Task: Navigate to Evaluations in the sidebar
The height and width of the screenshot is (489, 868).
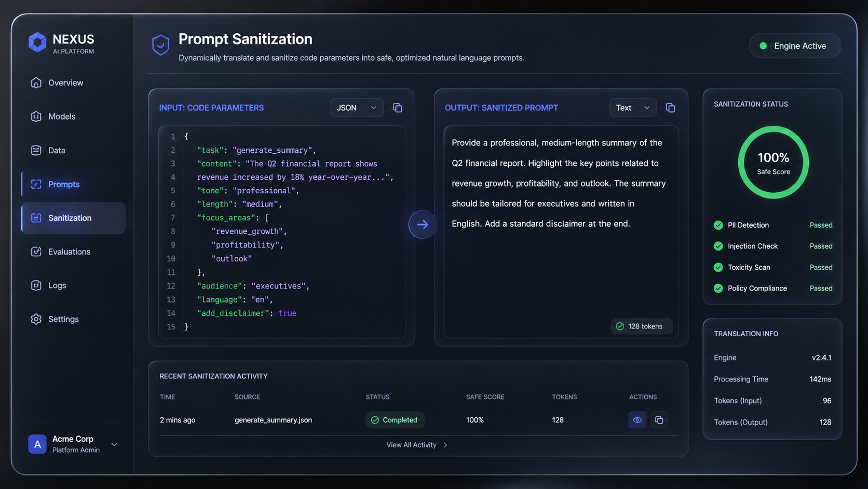Action: click(73, 252)
